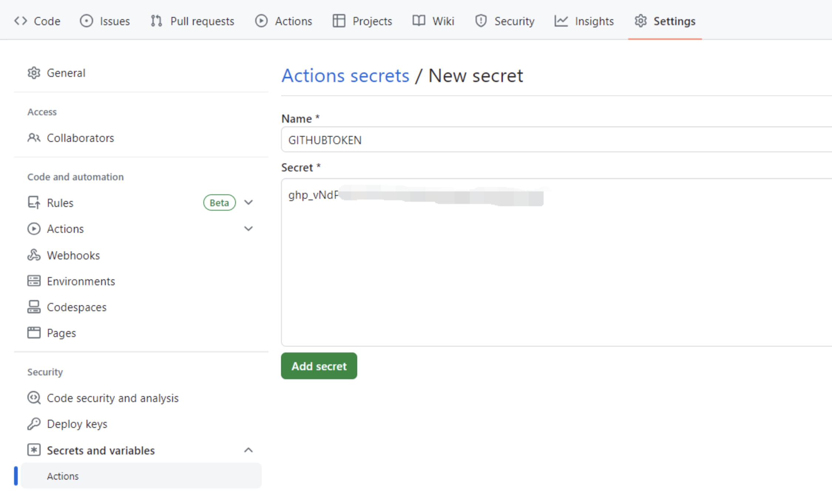Click the Code security analysis icon

point(34,398)
